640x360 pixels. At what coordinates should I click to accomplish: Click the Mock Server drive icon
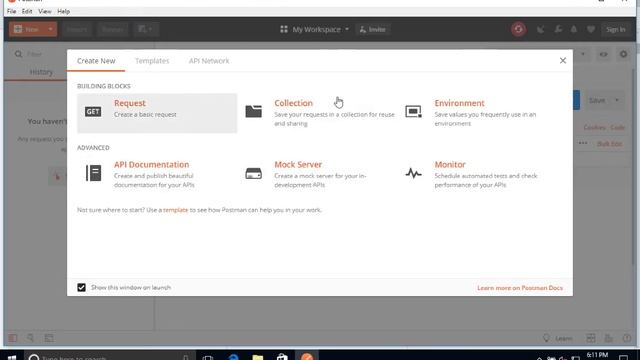[x=253, y=173]
